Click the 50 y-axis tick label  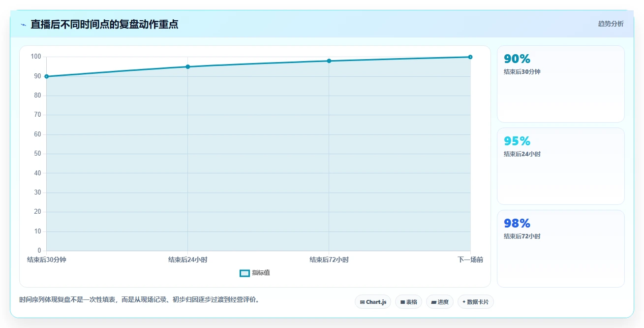pyautogui.click(x=38, y=154)
